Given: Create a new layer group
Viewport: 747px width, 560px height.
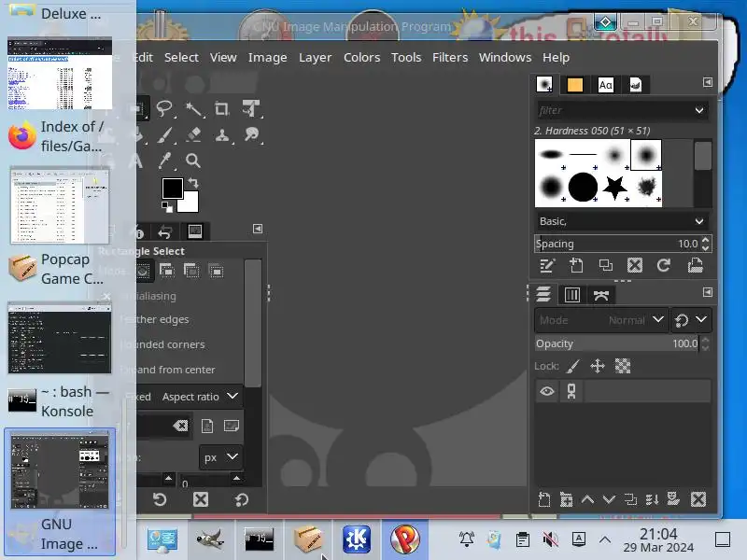Looking at the screenshot, I should click(566, 499).
